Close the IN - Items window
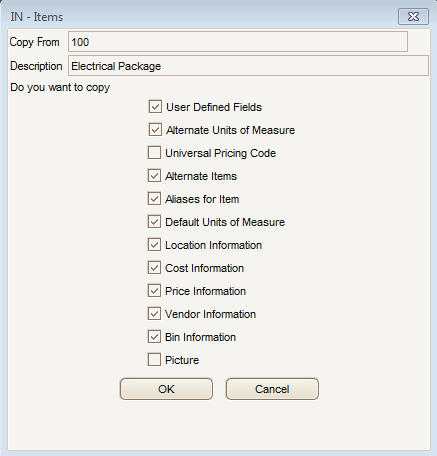 [413, 16]
